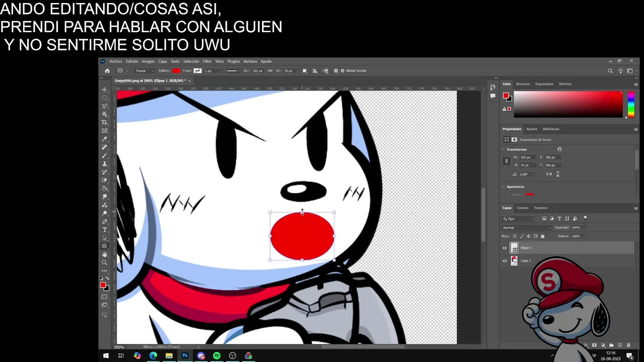Switch to the Degradados tab
Image resolution: width=644 pixels, height=362 pixels.
544,84
